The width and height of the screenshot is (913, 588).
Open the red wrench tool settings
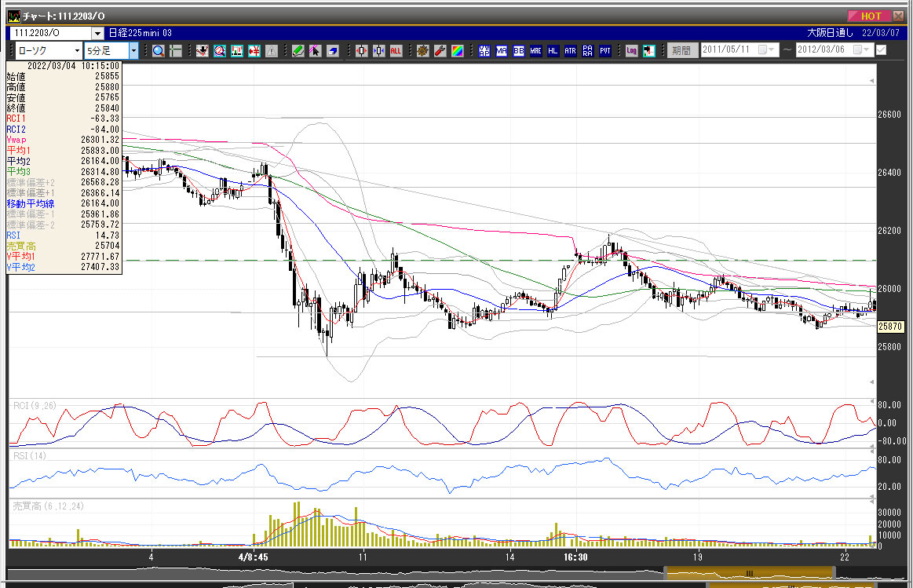pyautogui.click(x=440, y=51)
